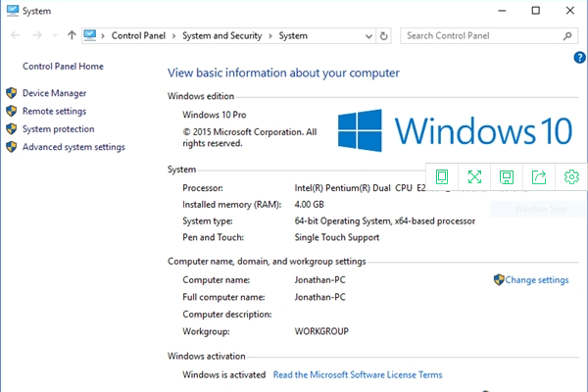Screen dimensions: 588x392
Task: Select Control Panel in breadcrumb path
Action: [x=138, y=35]
